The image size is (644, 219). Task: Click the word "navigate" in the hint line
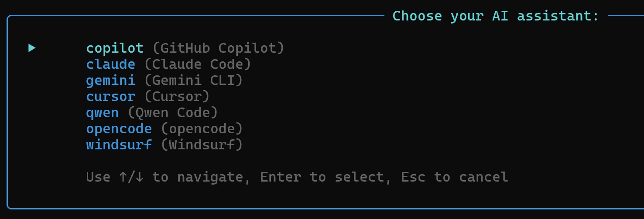click(x=210, y=177)
